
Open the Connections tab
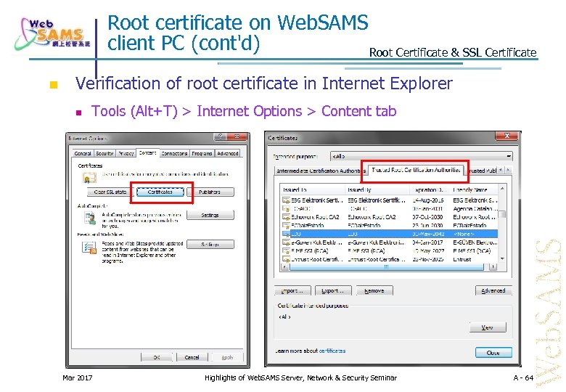coord(174,153)
